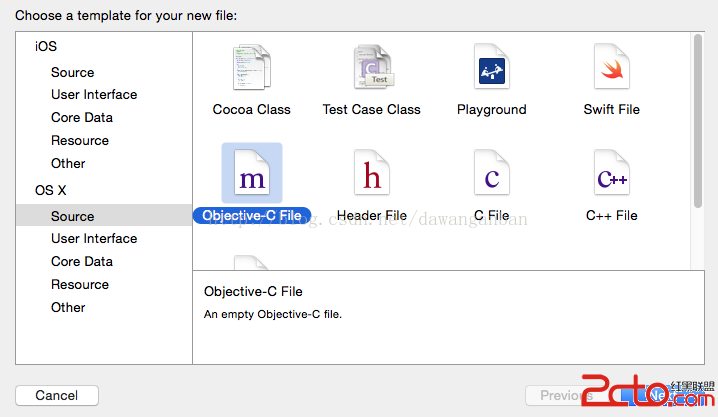Select Resource under OS X
Image resolution: width=718 pixels, height=417 pixels.
click(80, 284)
